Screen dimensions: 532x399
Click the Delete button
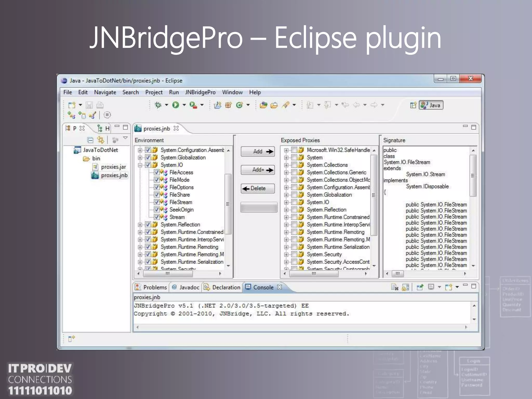coord(258,188)
